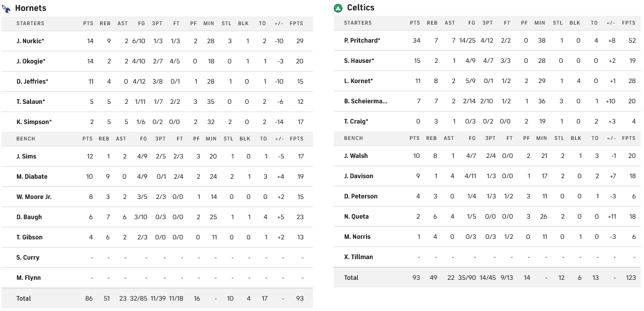Click Celtics MIN column header
644x311 pixels.
click(x=540, y=23)
